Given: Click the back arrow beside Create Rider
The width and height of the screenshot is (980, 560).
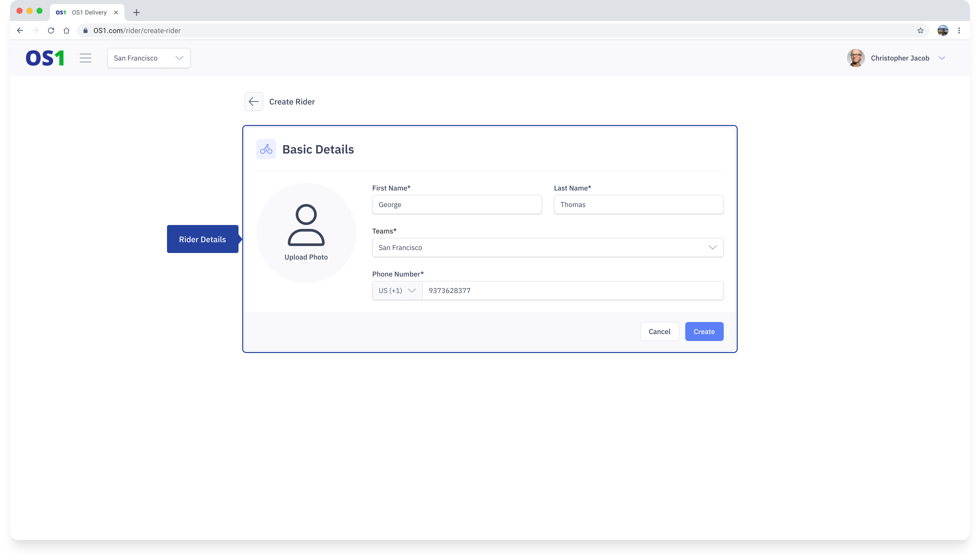Looking at the screenshot, I should coord(253,101).
